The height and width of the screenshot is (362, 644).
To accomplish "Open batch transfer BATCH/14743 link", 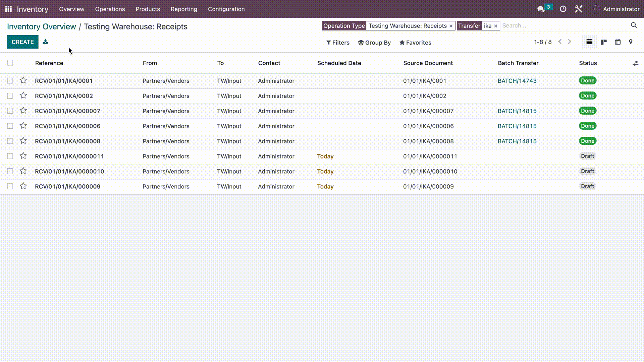I will pyautogui.click(x=517, y=80).
